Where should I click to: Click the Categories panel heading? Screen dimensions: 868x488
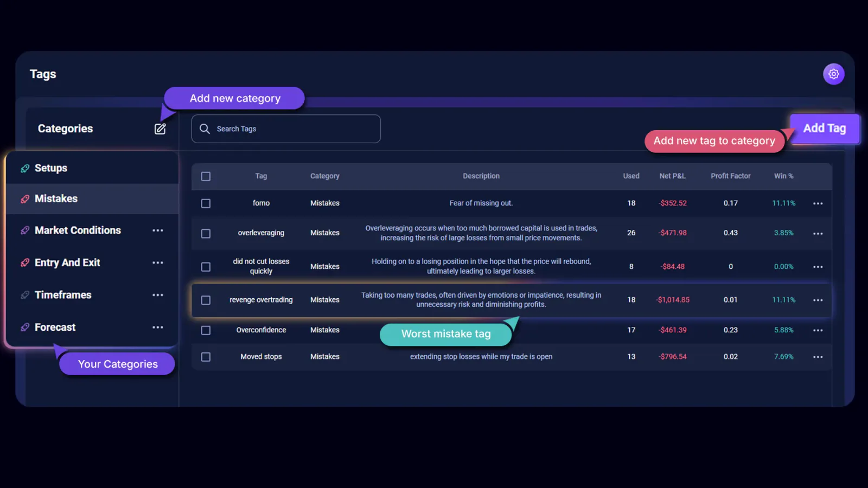point(65,129)
